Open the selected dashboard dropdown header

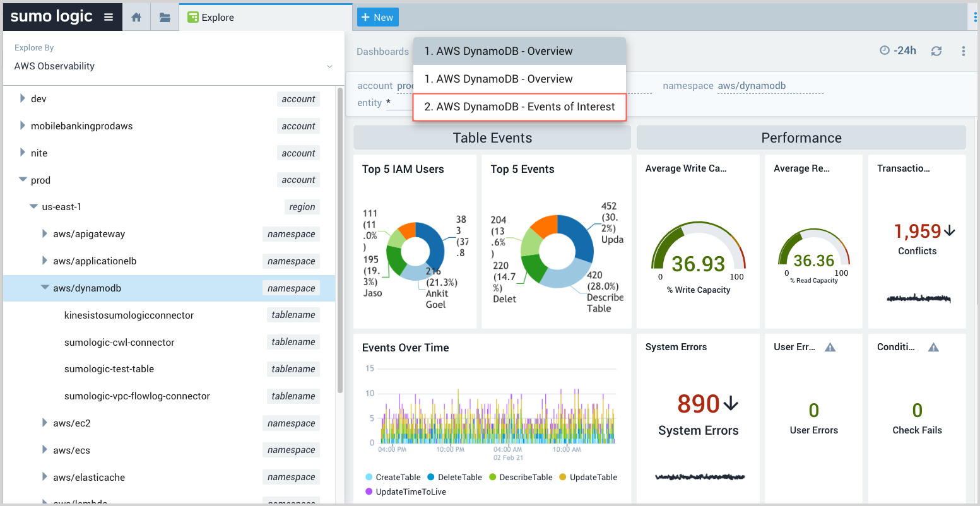click(519, 51)
